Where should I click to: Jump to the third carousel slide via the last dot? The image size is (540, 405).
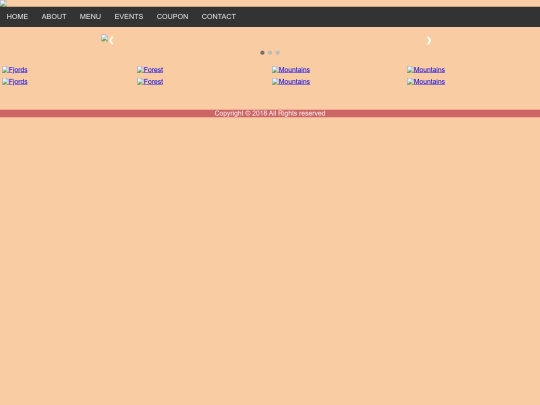278,53
